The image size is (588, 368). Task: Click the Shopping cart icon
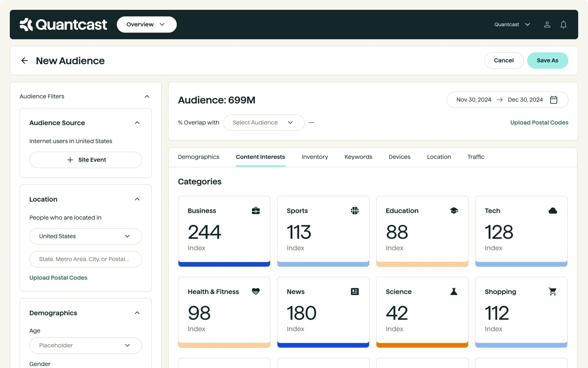[x=552, y=292]
